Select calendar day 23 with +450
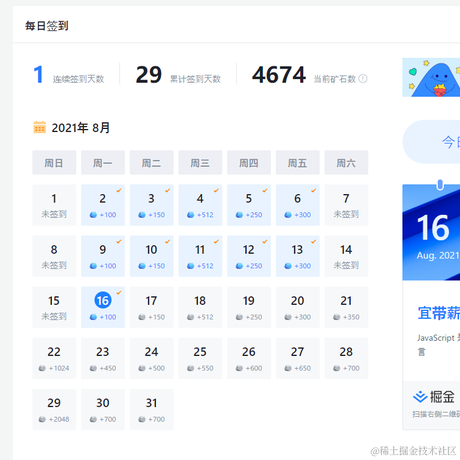The width and height of the screenshot is (460, 460). (x=103, y=358)
